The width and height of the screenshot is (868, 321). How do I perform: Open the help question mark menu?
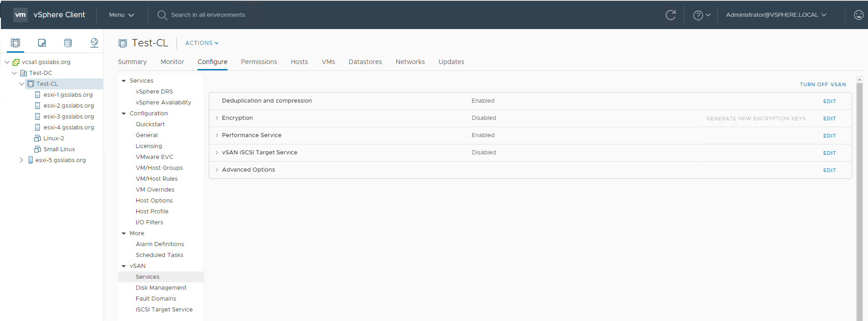pos(701,15)
